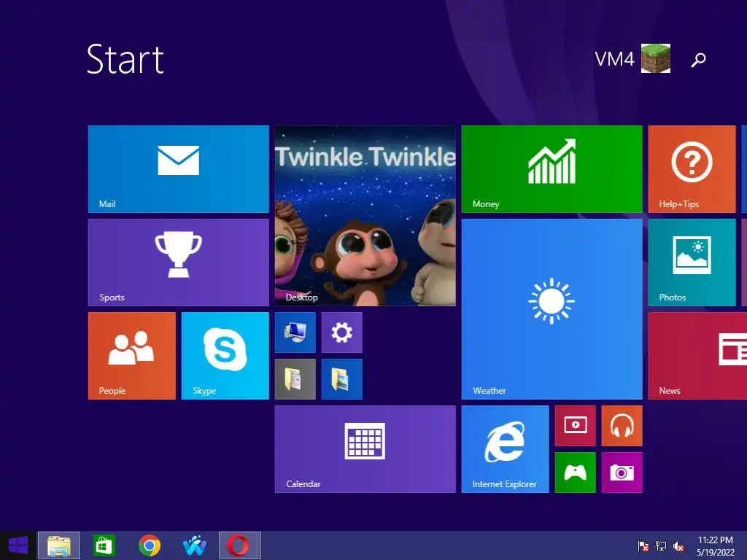Switch to Opera in the taskbar
Screen dimensions: 747x560
coord(238,545)
